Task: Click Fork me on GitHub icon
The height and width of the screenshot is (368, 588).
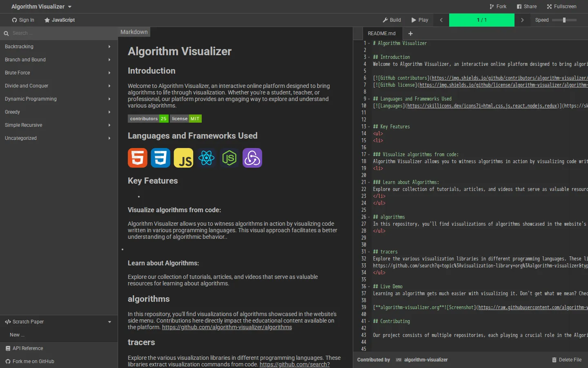Action: tap(8, 361)
